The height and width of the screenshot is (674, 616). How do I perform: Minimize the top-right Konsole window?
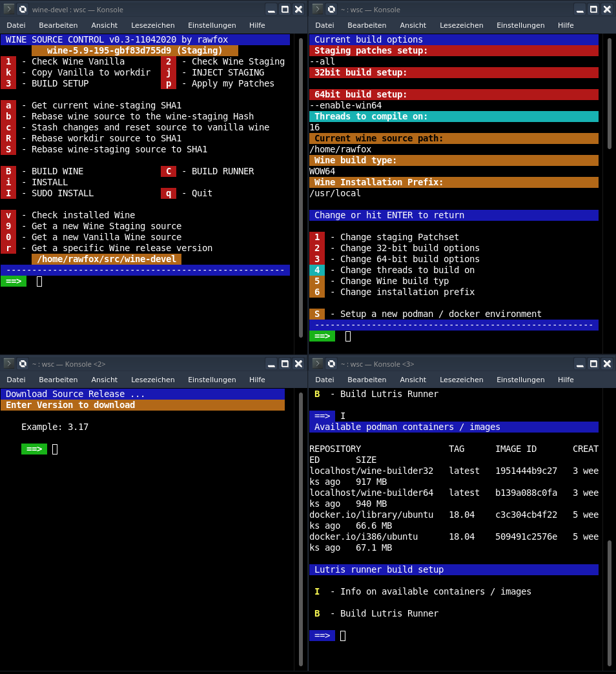580,10
